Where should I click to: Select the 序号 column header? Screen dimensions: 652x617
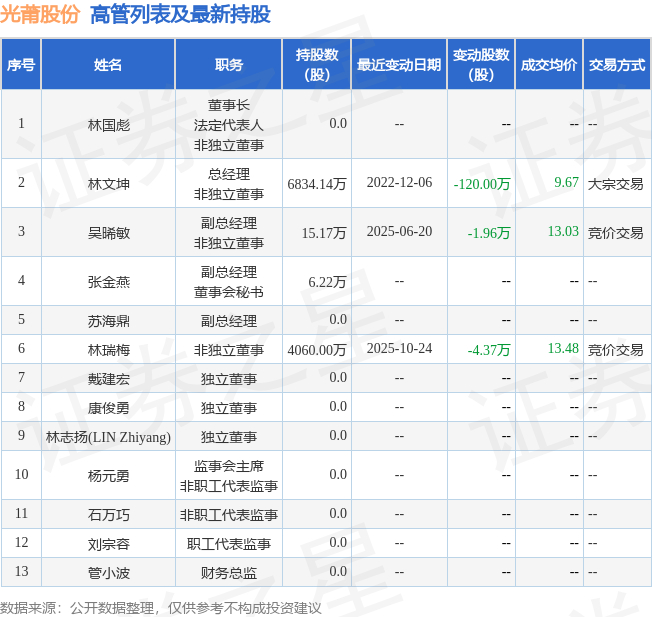[21, 64]
